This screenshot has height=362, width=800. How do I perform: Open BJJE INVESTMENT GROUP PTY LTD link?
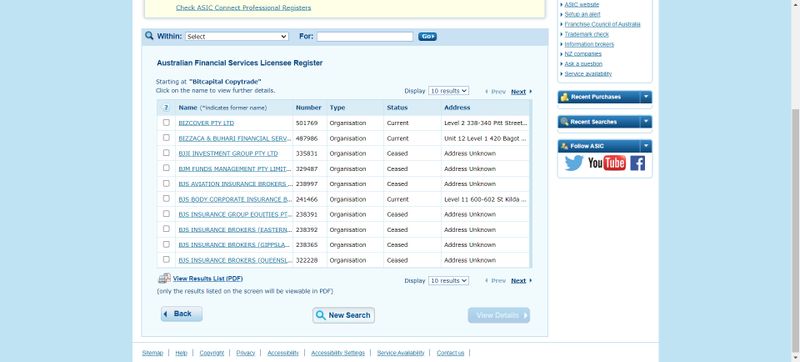coord(228,153)
